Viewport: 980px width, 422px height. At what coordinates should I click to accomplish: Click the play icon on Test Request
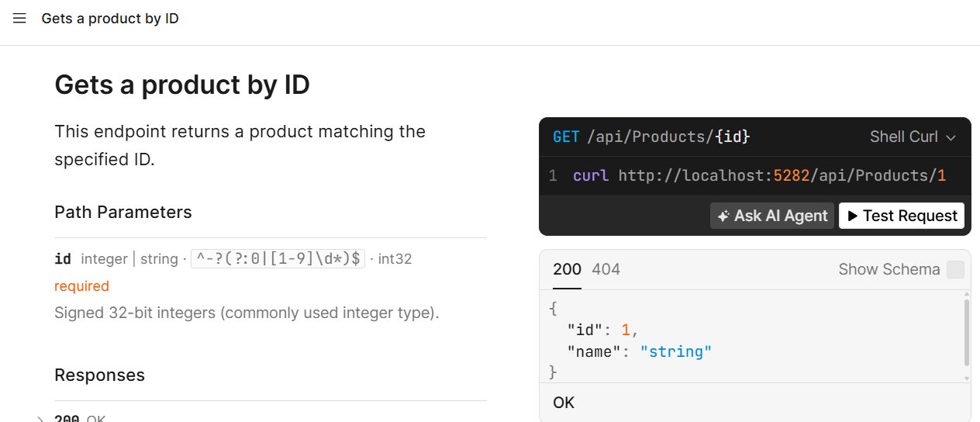click(x=853, y=216)
